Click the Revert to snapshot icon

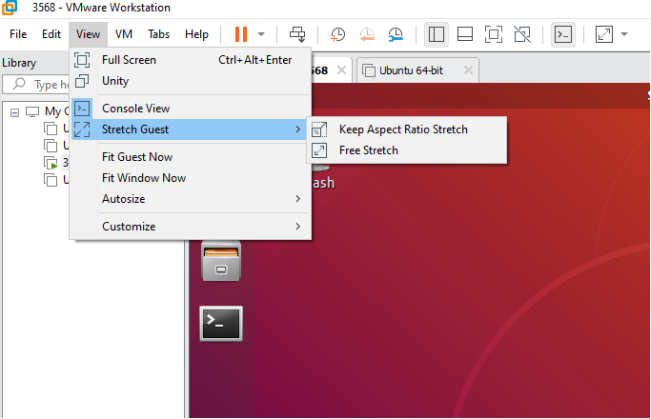tap(366, 34)
